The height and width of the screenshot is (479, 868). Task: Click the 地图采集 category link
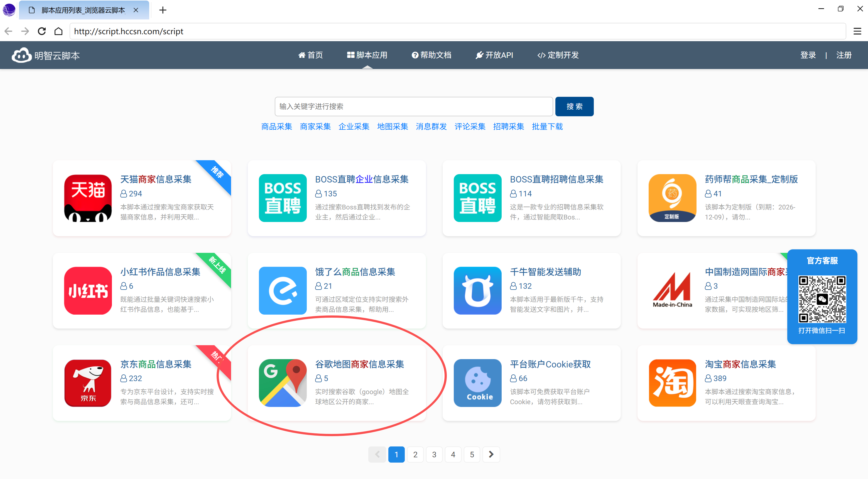[393, 127]
